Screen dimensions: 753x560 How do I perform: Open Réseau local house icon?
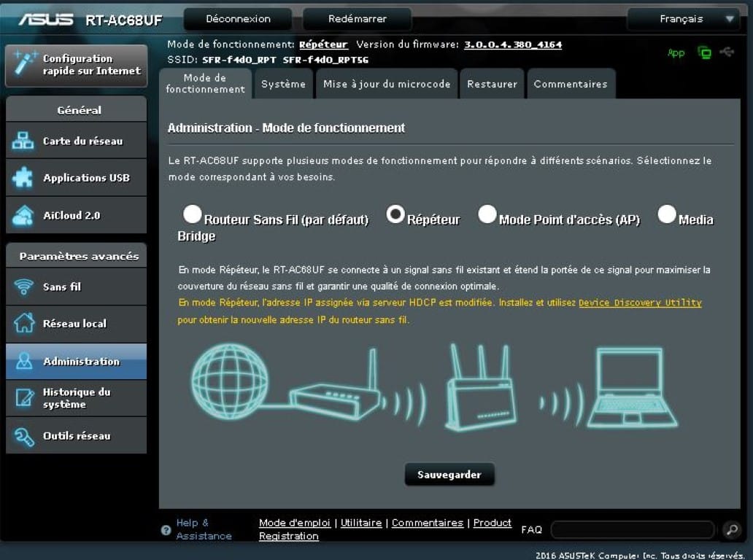click(23, 323)
